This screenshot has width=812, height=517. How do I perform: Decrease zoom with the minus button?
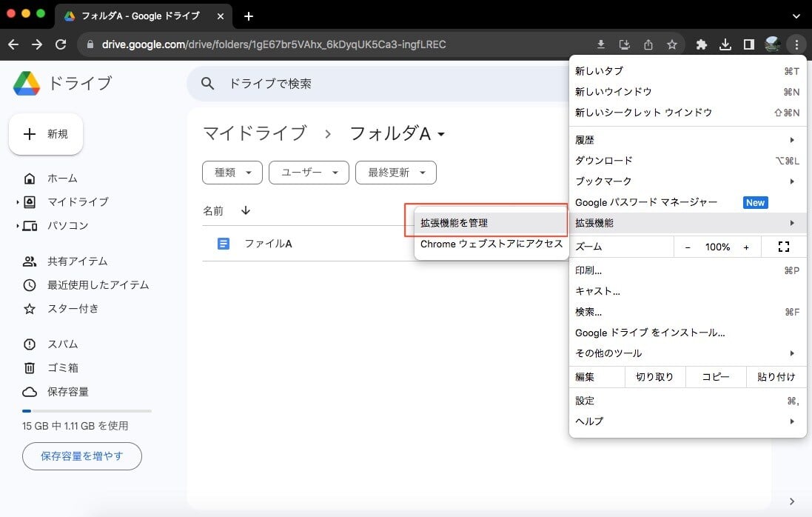click(688, 247)
